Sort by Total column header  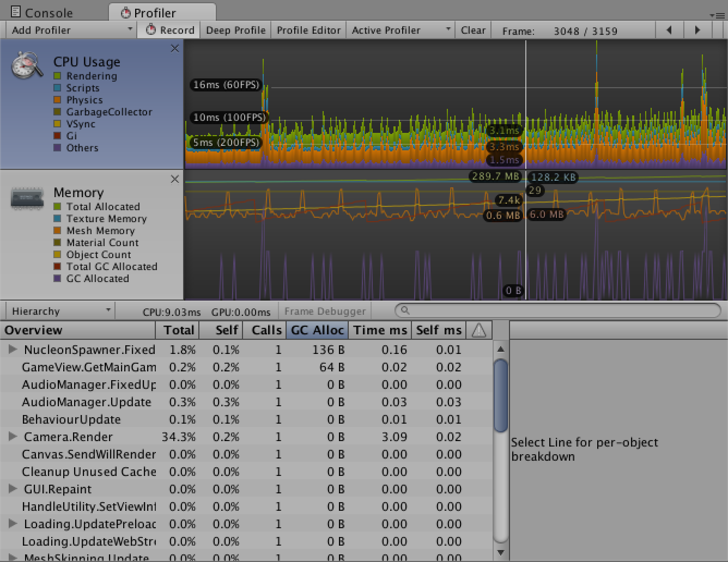[178, 330]
